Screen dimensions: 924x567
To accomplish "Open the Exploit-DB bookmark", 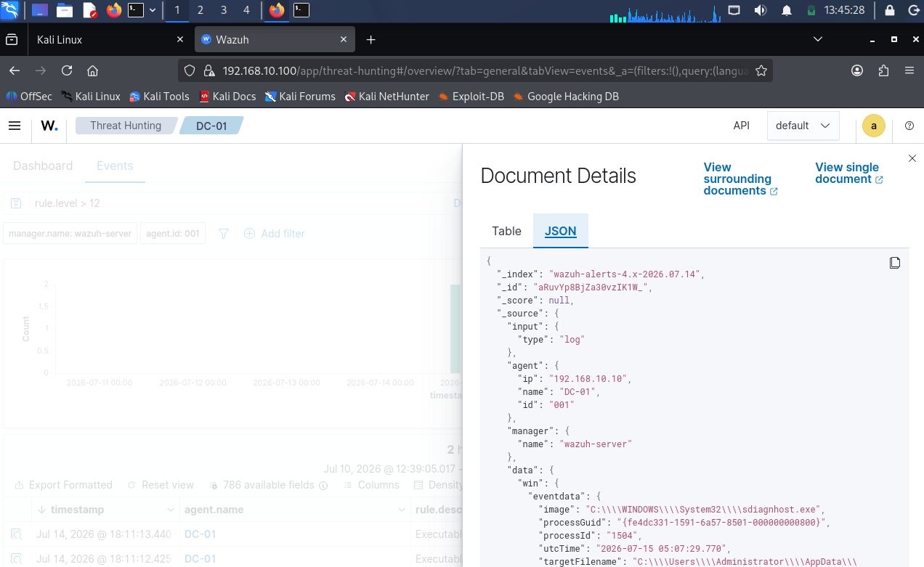I will 471,96.
